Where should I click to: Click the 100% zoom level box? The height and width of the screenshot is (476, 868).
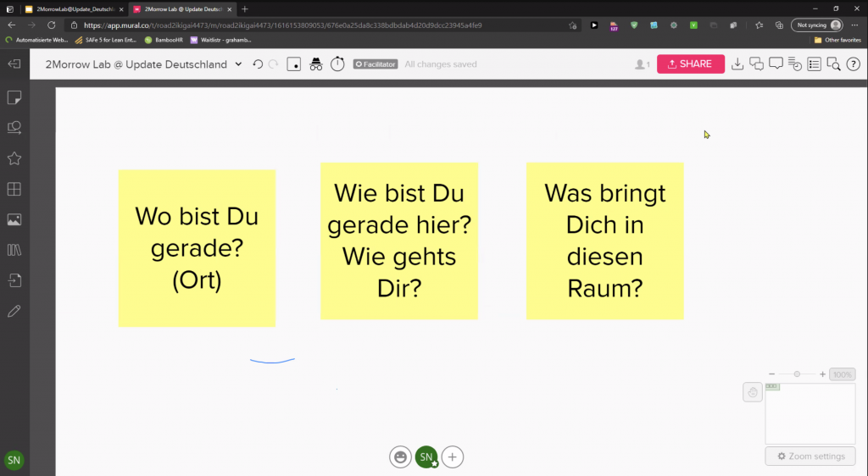(842, 374)
